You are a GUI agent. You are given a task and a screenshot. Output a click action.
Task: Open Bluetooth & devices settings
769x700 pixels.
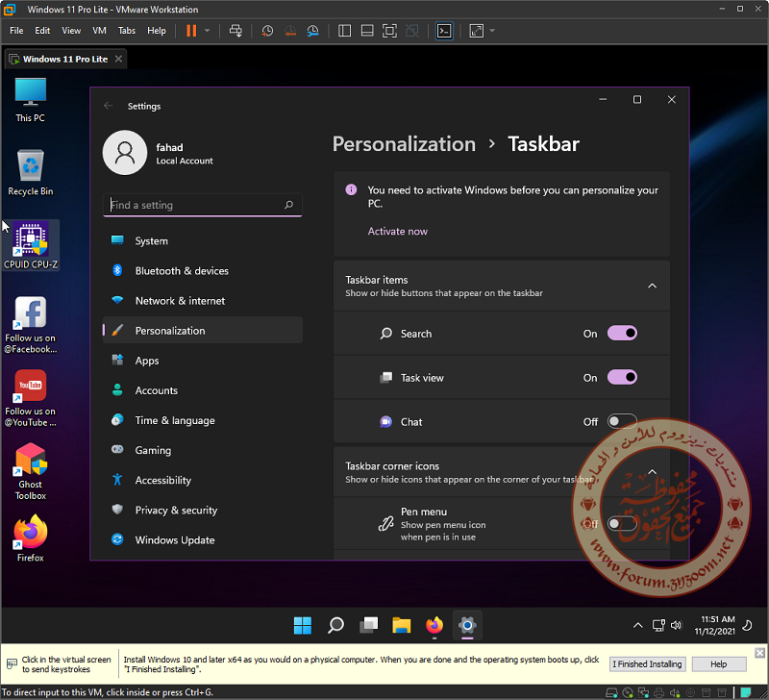pos(203,271)
